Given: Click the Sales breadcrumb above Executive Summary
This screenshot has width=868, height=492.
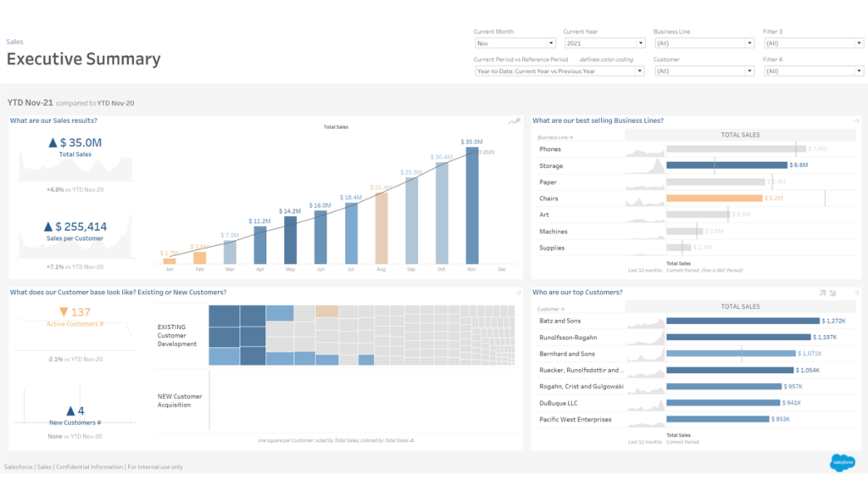Looking at the screenshot, I should 14,41.
